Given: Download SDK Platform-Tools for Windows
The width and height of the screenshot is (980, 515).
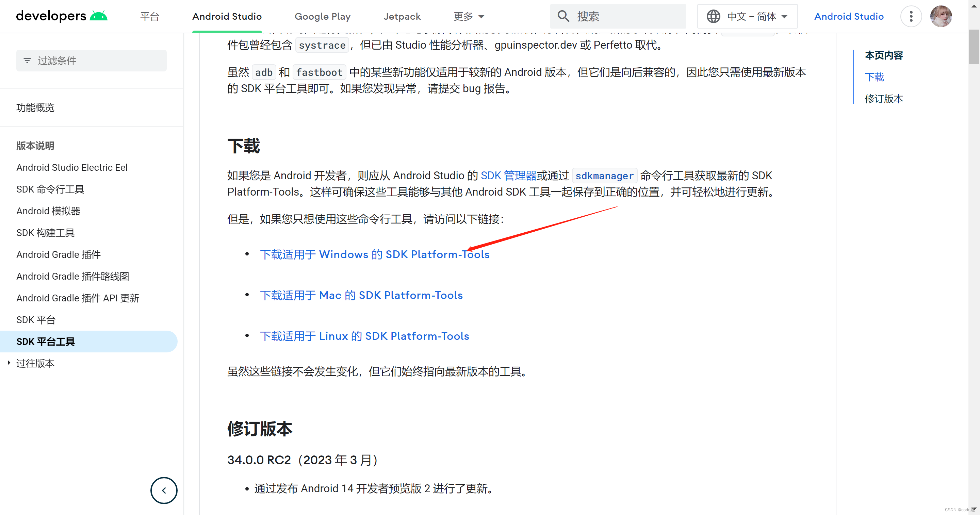Looking at the screenshot, I should coord(374,254).
